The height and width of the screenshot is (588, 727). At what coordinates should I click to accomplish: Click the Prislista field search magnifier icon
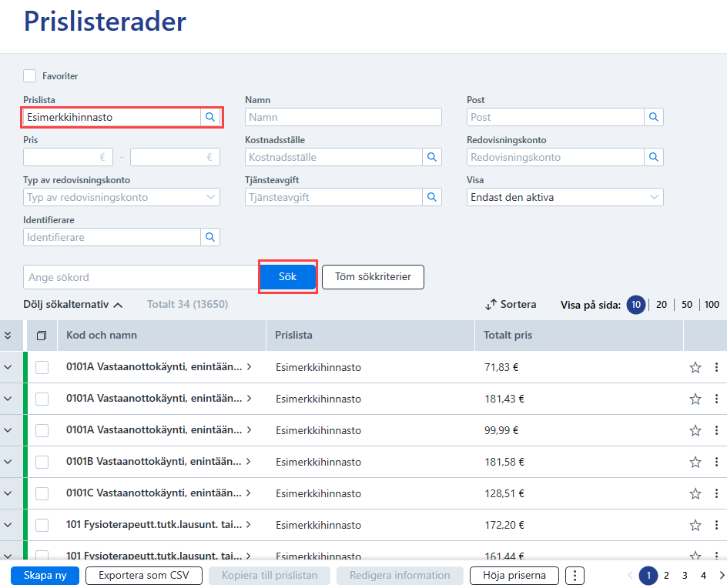(x=210, y=117)
